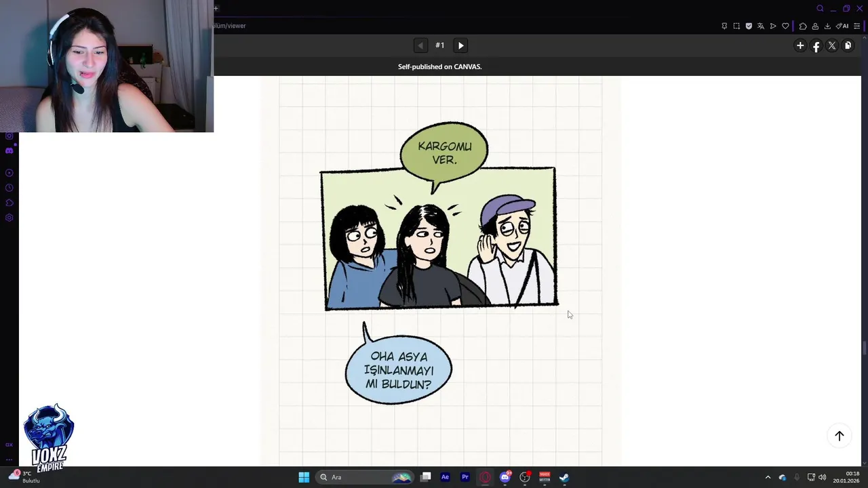868x488 pixels.
Task: Launch After Effects from the taskbar
Action: tap(445, 477)
